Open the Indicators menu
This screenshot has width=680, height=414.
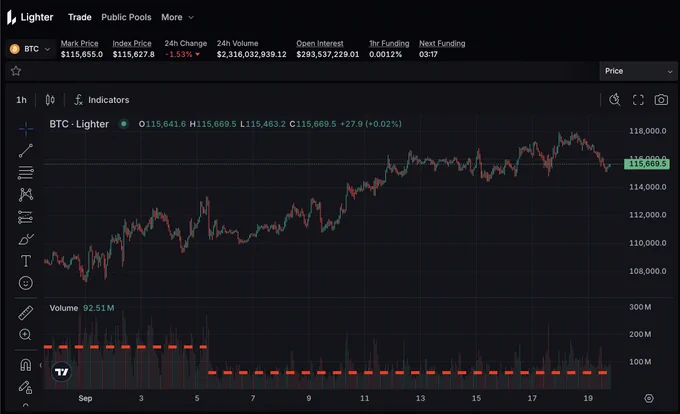pos(102,100)
